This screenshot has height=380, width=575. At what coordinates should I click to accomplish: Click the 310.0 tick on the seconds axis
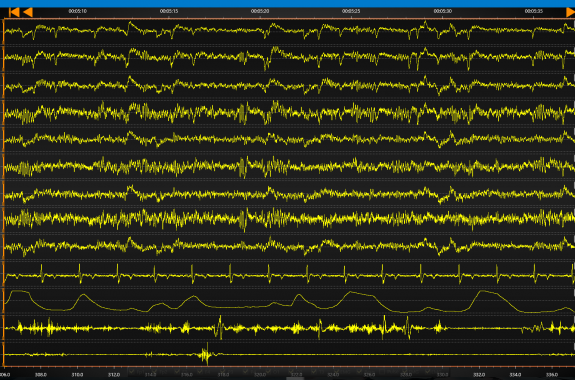click(x=77, y=374)
